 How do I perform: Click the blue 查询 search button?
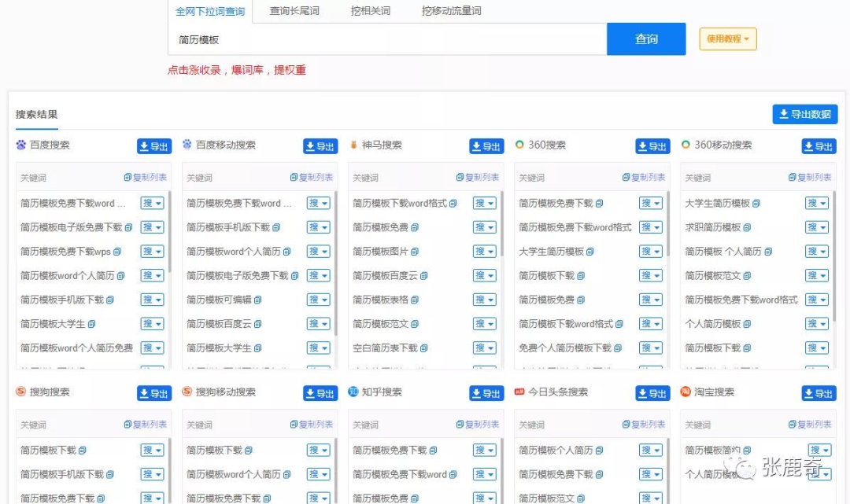646,39
